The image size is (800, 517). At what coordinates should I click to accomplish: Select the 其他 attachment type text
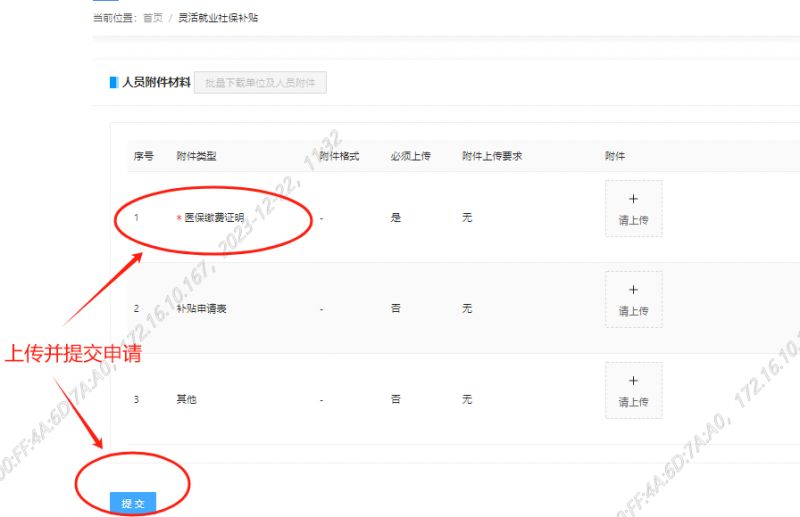tap(186, 400)
